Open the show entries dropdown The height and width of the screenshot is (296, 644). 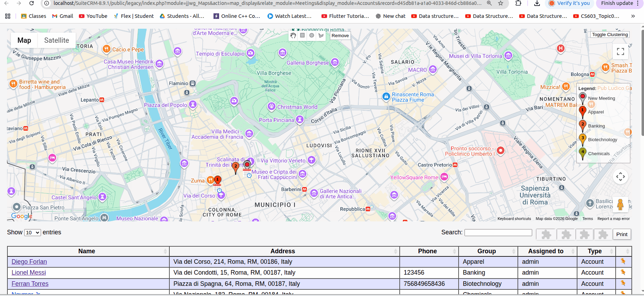click(33, 233)
